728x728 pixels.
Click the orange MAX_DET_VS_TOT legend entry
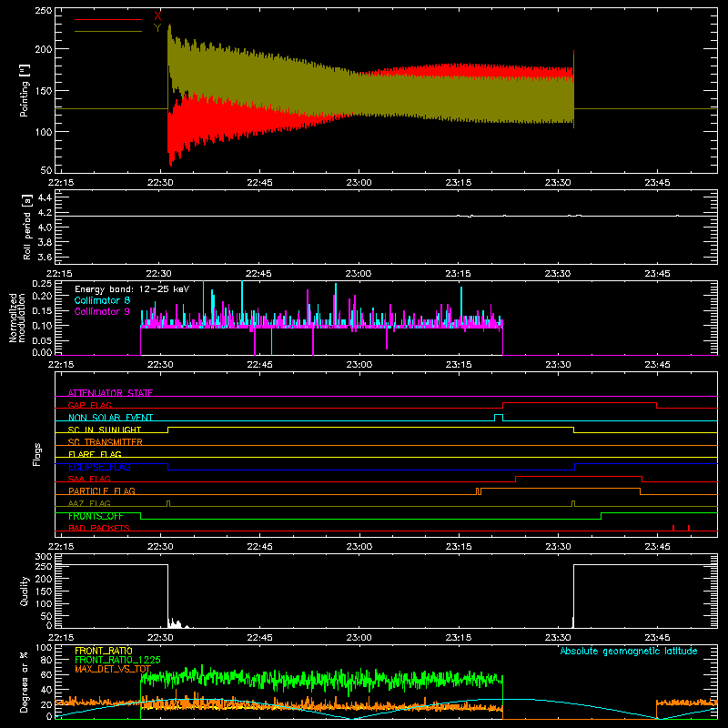pyautogui.click(x=113, y=669)
